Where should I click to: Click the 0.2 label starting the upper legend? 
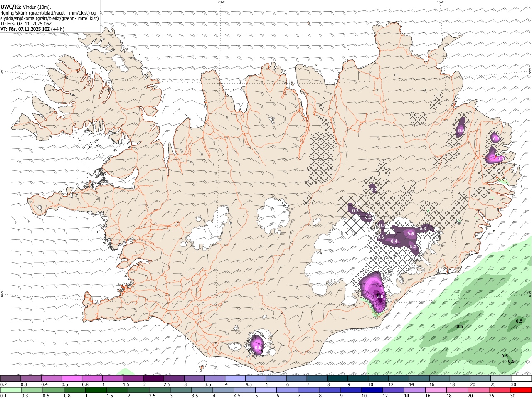[x=4, y=384]
